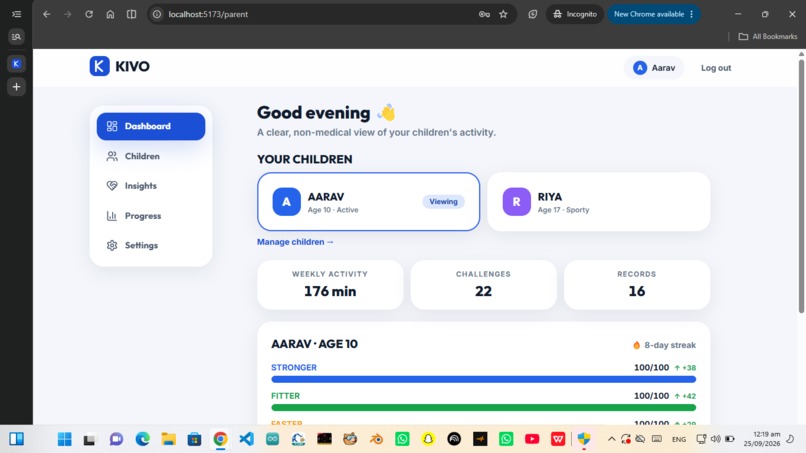Screen dimensions: 806x453
Task: Click the Challenges 22 card
Action: pos(483,284)
